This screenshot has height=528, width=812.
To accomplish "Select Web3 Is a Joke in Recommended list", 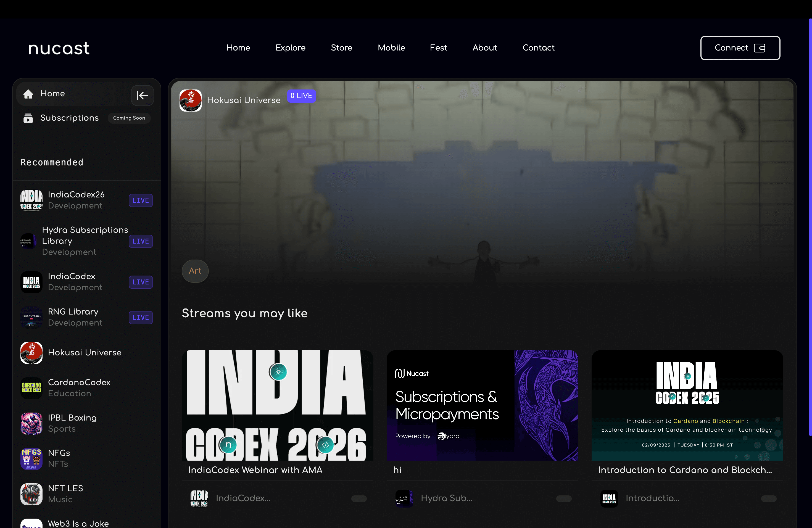I will [87, 523].
